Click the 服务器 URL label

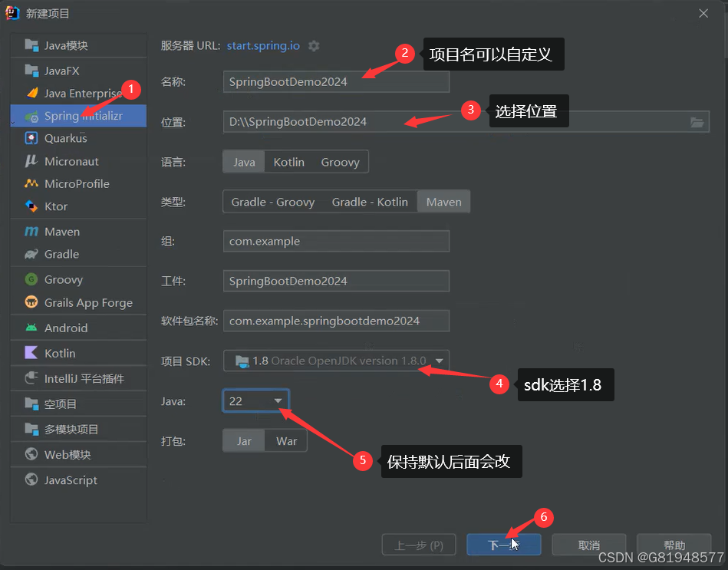[x=190, y=45]
